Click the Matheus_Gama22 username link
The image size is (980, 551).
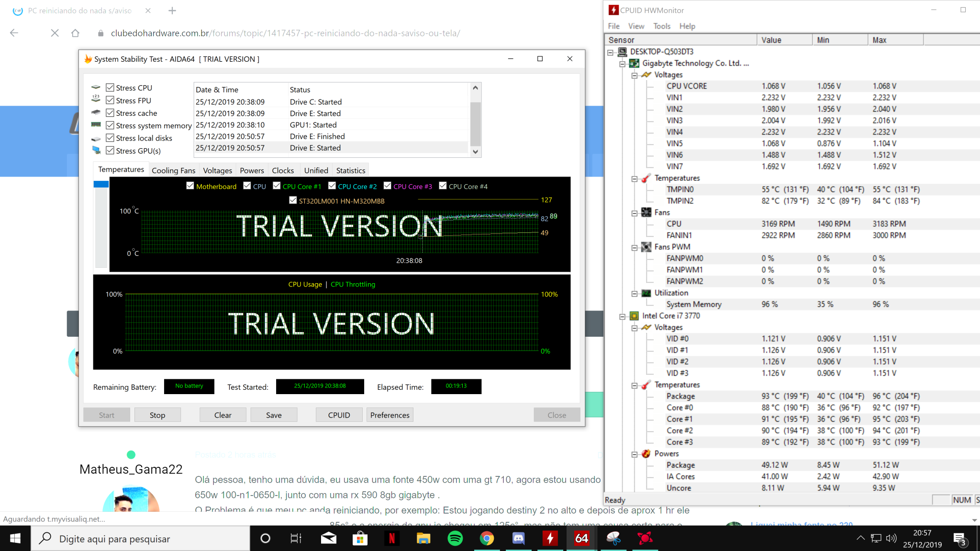coord(131,469)
